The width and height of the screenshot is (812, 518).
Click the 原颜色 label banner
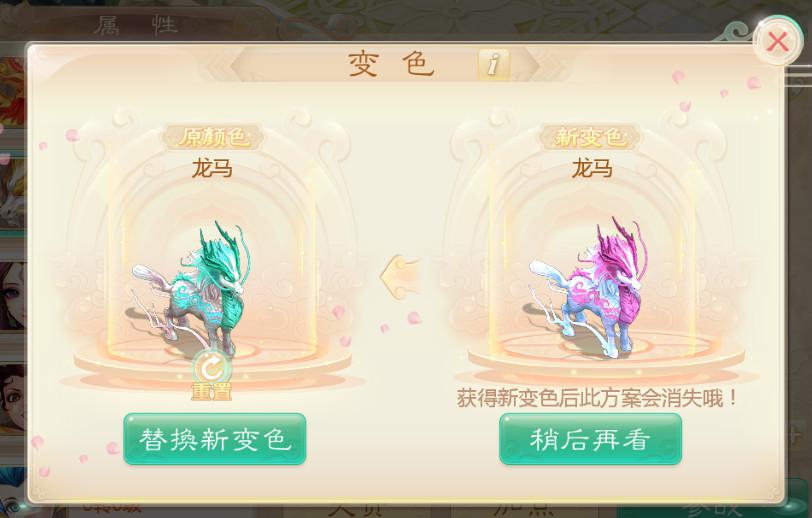[213, 137]
